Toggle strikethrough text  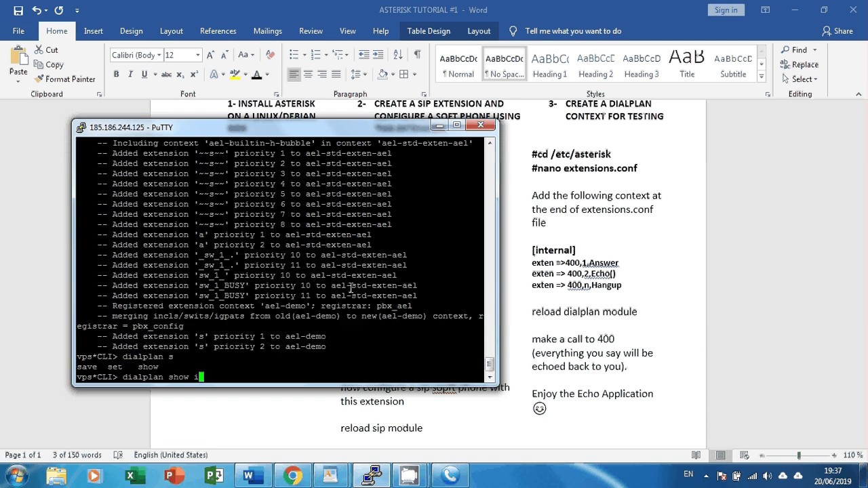[x=166, y=75]
